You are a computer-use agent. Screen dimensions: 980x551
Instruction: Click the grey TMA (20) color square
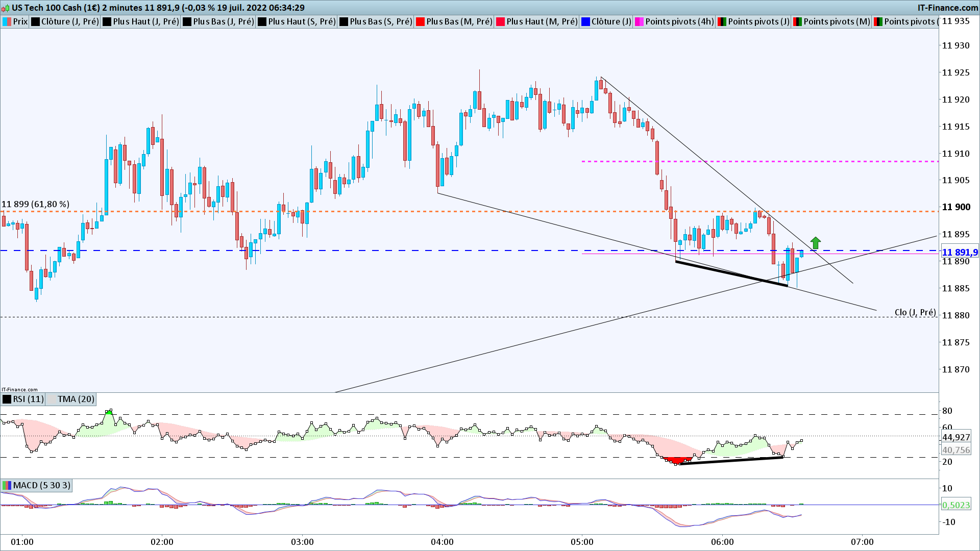coord(52,399)
